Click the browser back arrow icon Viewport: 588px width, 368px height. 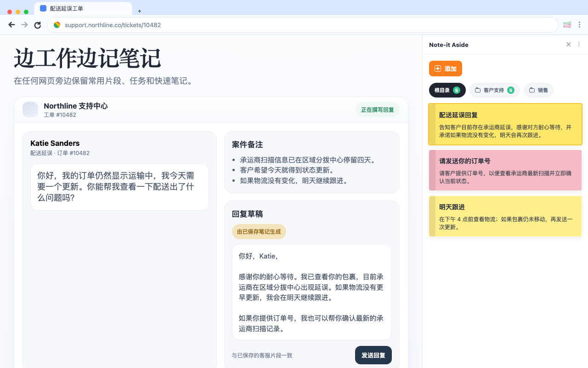pos(11,25)
